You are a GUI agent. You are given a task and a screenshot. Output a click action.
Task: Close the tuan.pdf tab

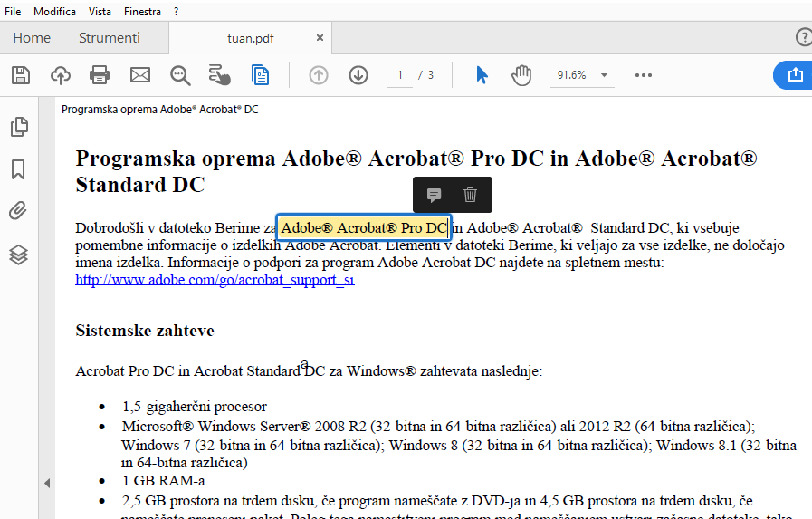[320, 38]
